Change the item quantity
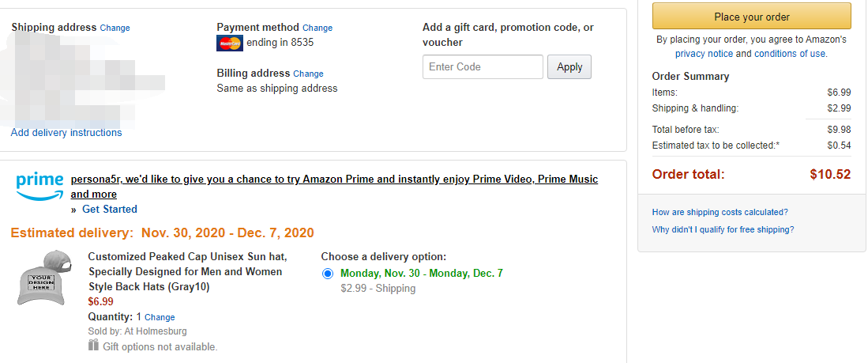 point(160,317)
